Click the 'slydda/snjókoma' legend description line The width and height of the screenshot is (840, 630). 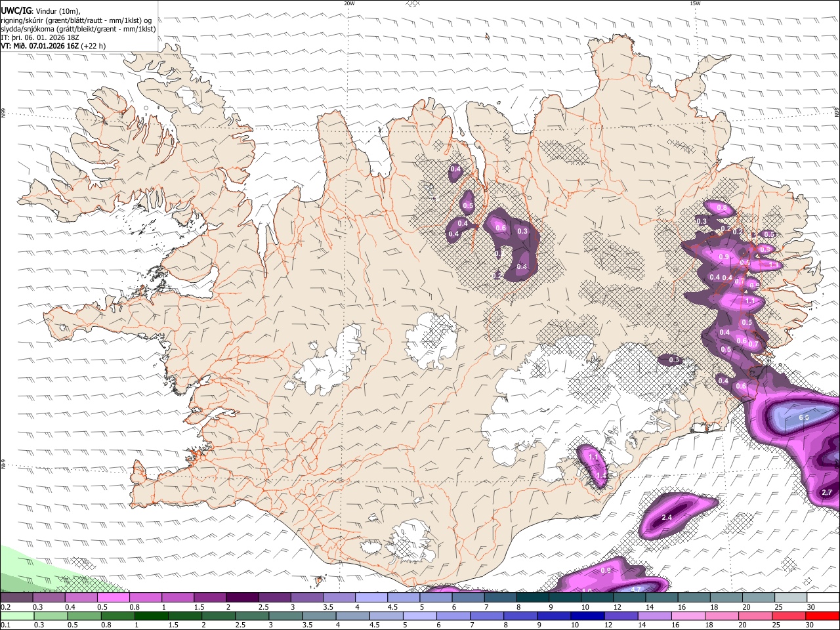click(x=78, y=29)
